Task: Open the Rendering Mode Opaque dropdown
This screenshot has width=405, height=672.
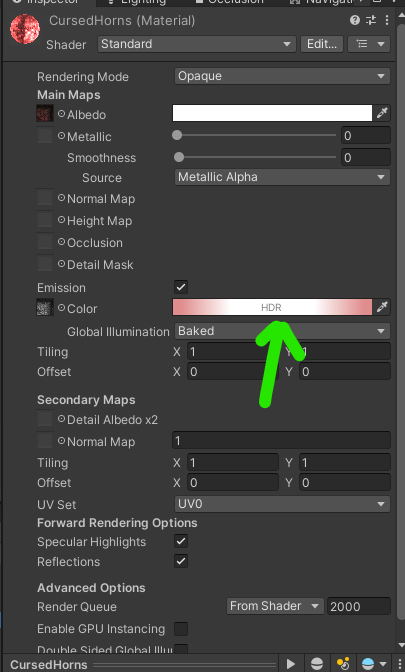Action: coord(282,76)
